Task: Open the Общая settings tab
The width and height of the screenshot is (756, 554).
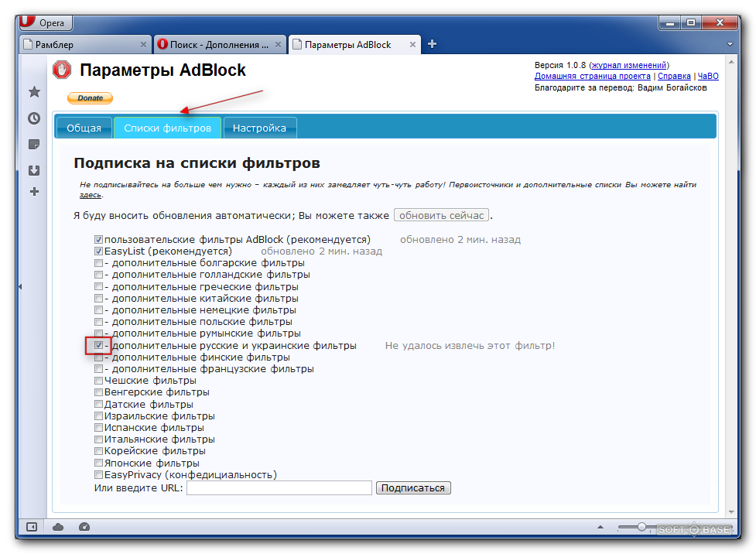Action: 84,128
